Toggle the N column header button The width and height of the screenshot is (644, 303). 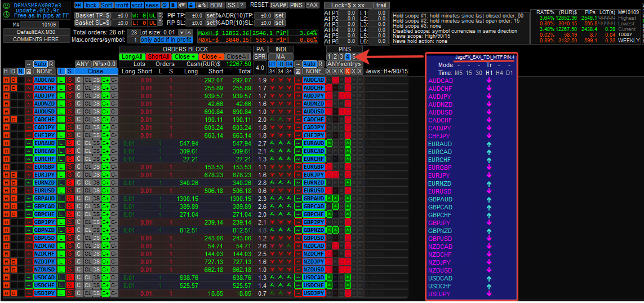point(20,72)
